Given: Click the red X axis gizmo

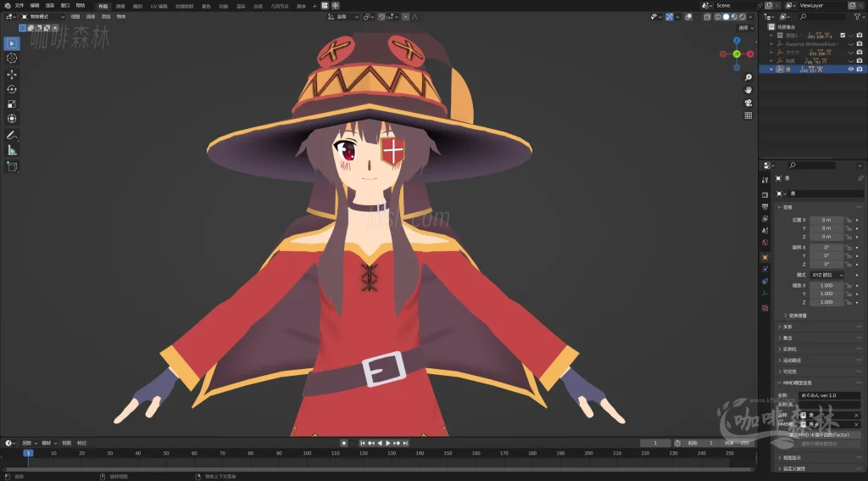Looking at the screenshot, I should (750, 53).
